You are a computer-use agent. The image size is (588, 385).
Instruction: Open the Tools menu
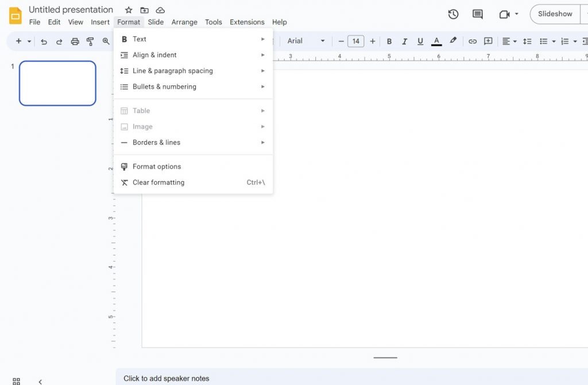pos(214,22)
